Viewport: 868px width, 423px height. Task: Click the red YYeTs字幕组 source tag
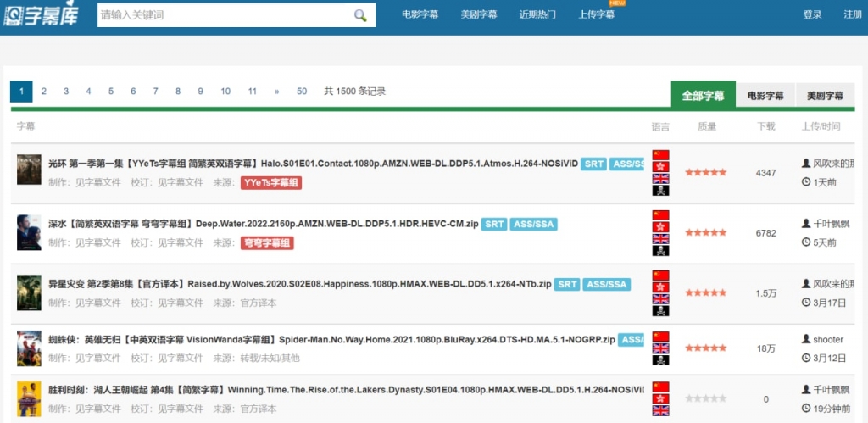pos(271,183)
